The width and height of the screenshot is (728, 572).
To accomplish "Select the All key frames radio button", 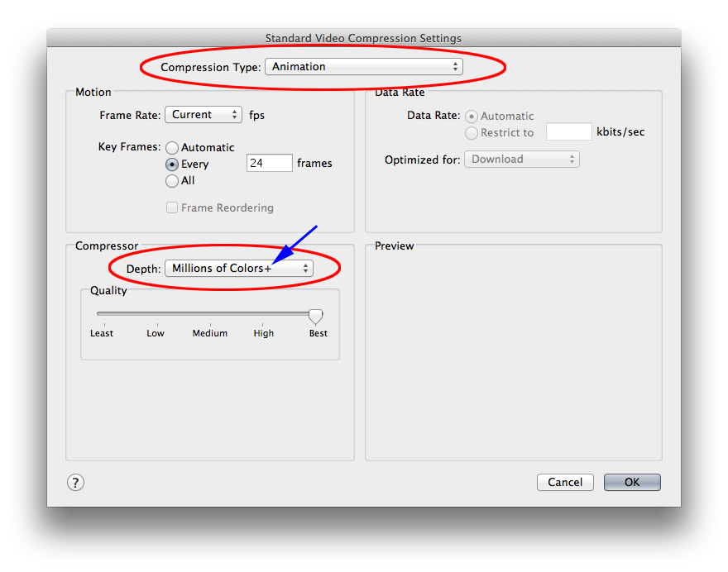I will [x=172, y=181].
